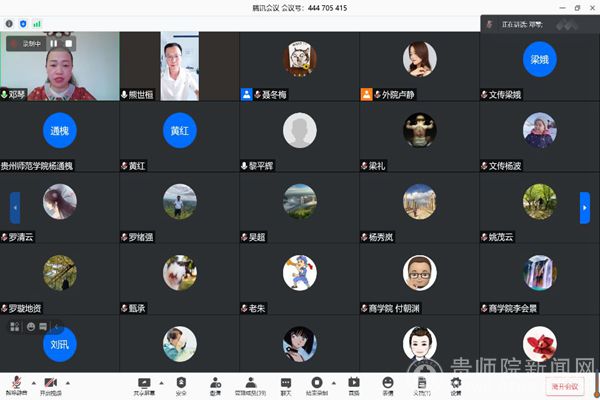Open the Settings gear icon
The height and width of the screenshot is (400, 600).
click(x=455, y=383)
